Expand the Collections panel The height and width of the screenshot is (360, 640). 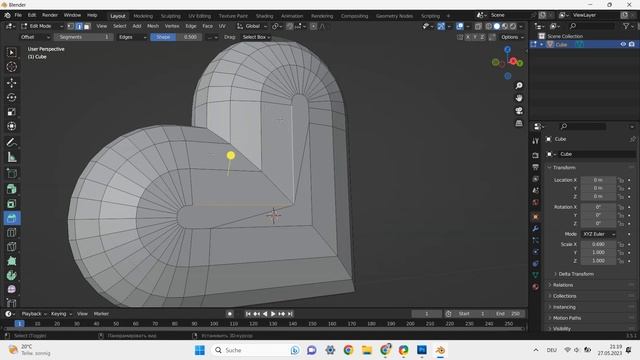[x=564, y=296]
